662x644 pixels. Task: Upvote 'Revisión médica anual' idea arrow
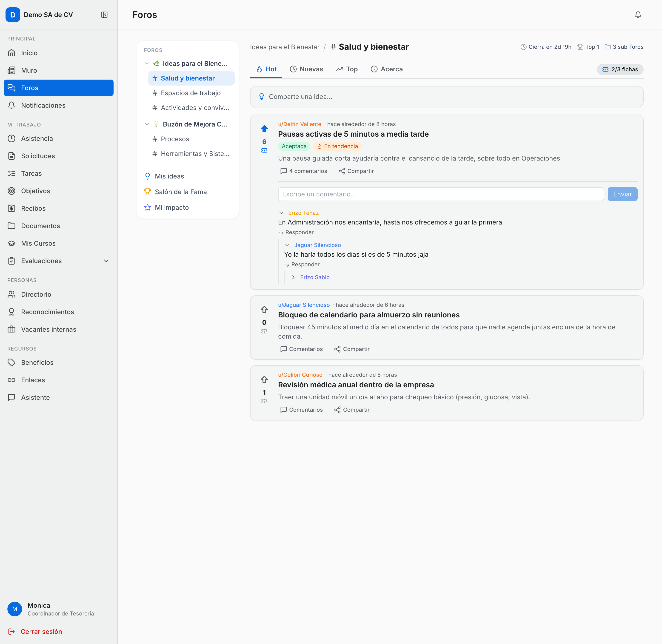264,379
